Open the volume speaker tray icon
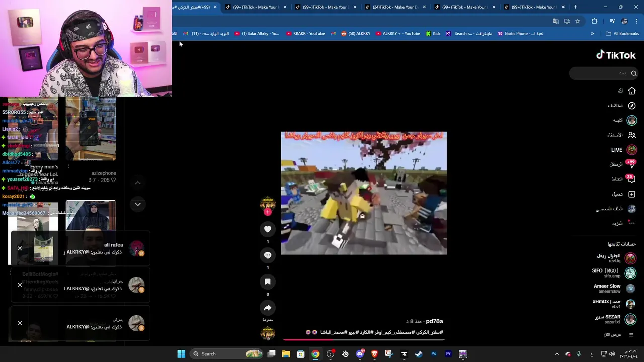This screenshot has height=362, width=644. click(x=612, y=354)
